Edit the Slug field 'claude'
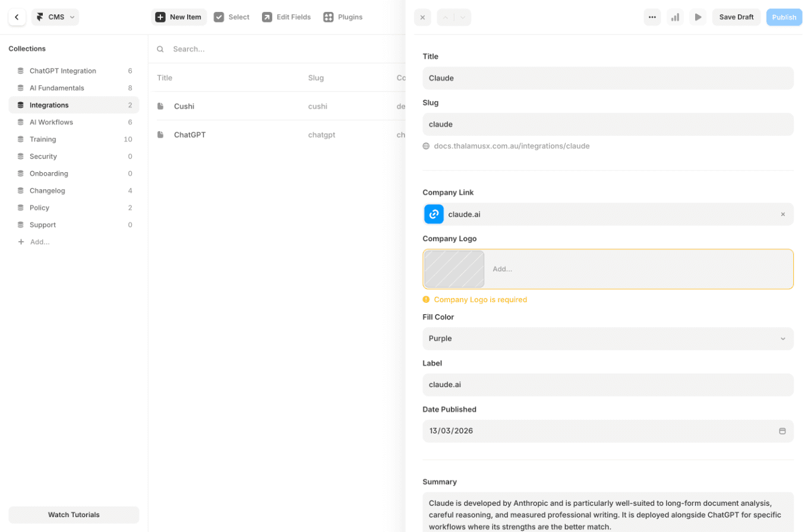811x532 pixels. [x=608, y=124]
